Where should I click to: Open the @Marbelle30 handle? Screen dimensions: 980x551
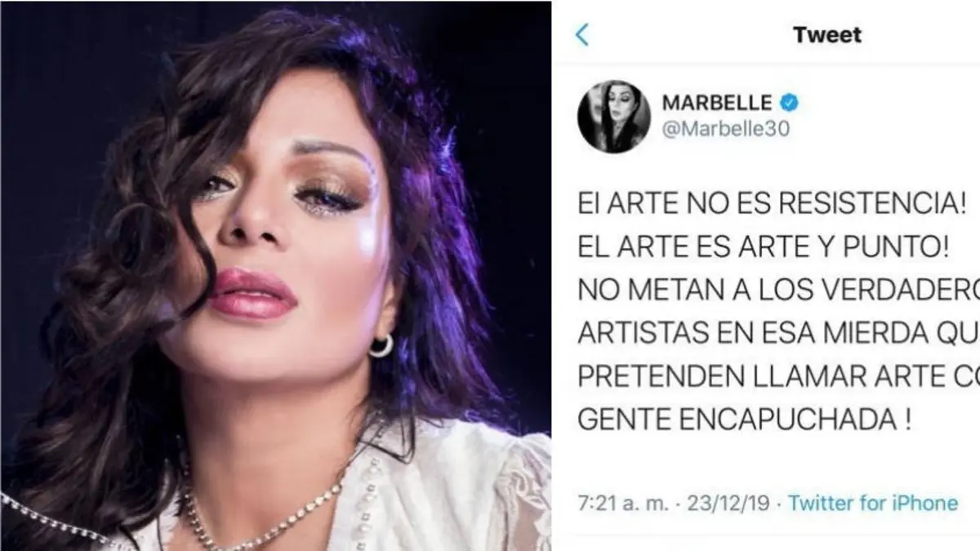point(725,129)
